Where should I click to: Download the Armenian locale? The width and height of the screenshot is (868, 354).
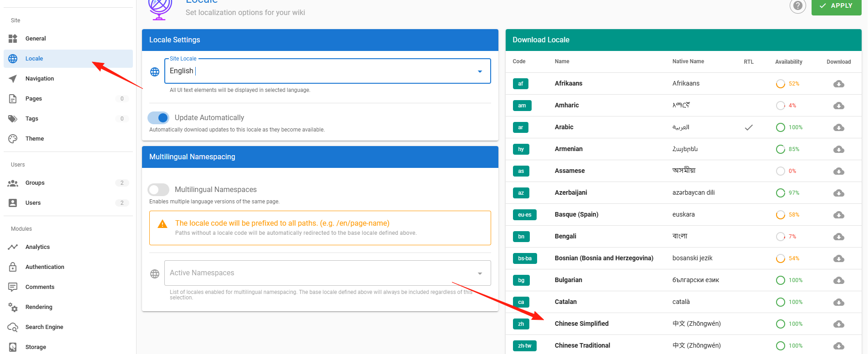tap(839, 149)
